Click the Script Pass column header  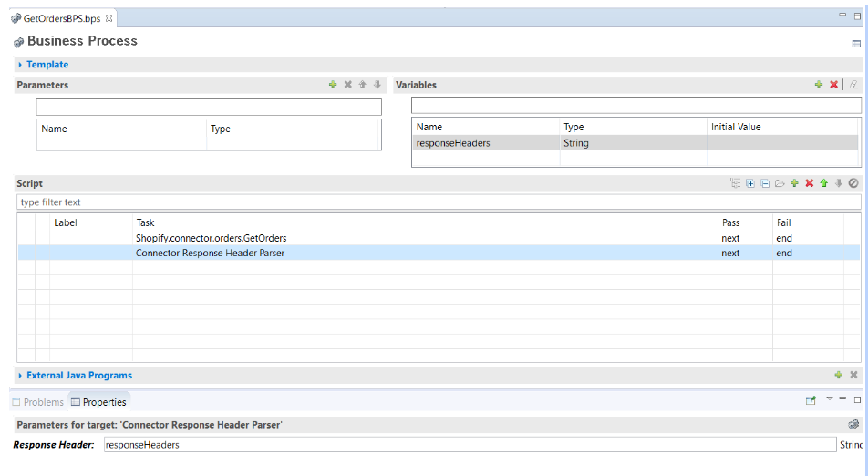click(730, 222)
